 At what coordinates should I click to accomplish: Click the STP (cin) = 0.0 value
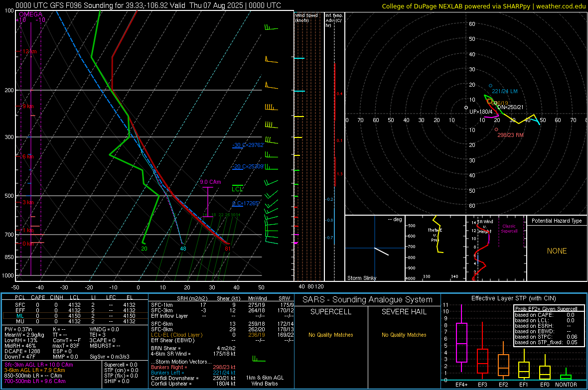(x=121, y=370)
